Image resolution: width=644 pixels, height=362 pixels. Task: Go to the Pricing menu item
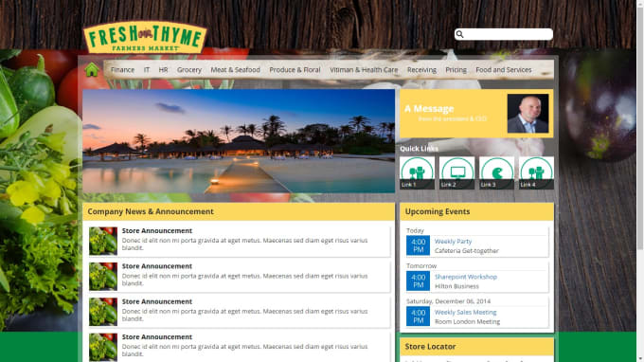click(x=456, y=70)
